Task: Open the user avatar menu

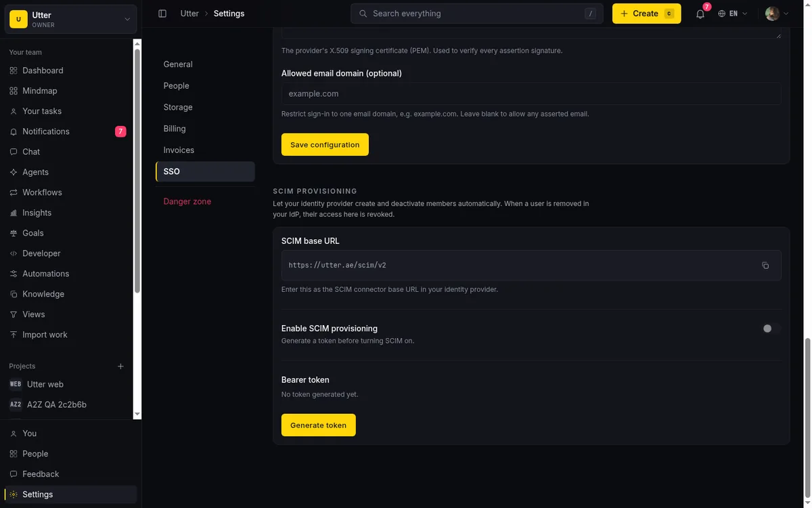Action: pyautogui.click(x=777, y=14)
